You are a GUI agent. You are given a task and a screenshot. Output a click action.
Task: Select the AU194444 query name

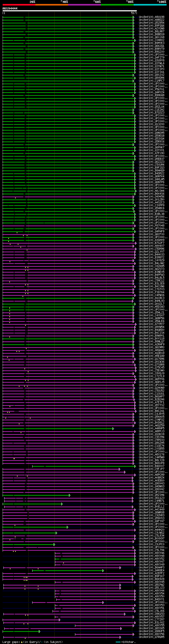pos(10,9)
